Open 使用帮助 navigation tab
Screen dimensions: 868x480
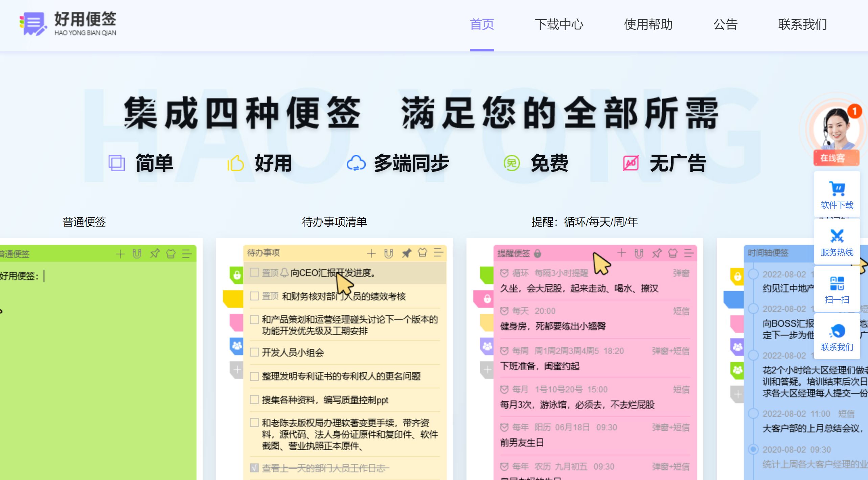pos(648,24)
